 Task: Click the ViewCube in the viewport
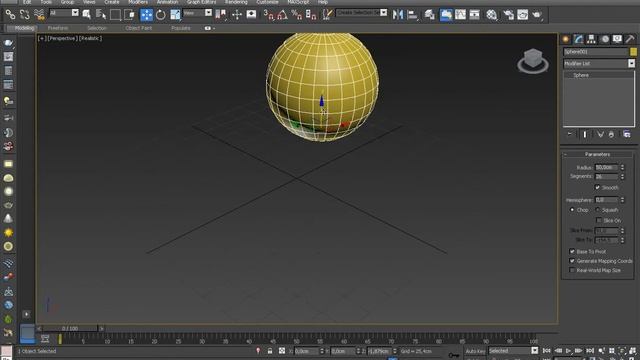click(533, 61)
